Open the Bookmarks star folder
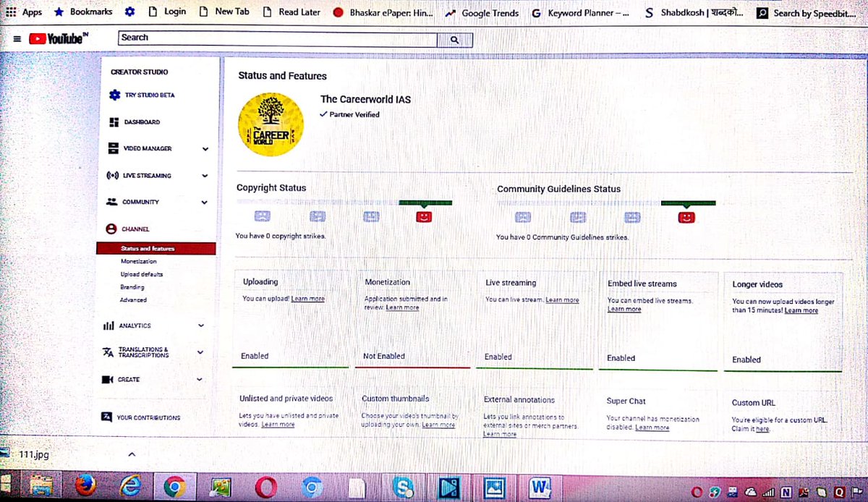868x502 pixels. tap(82, 12)
